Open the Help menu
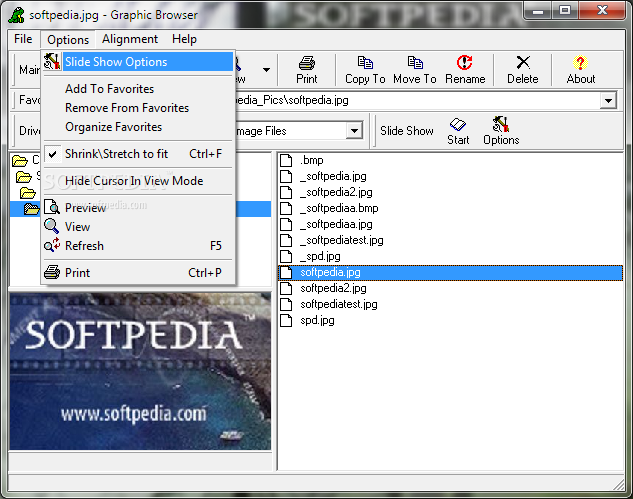This screenshot has width=633, height=499. click(x=184, y=39)
